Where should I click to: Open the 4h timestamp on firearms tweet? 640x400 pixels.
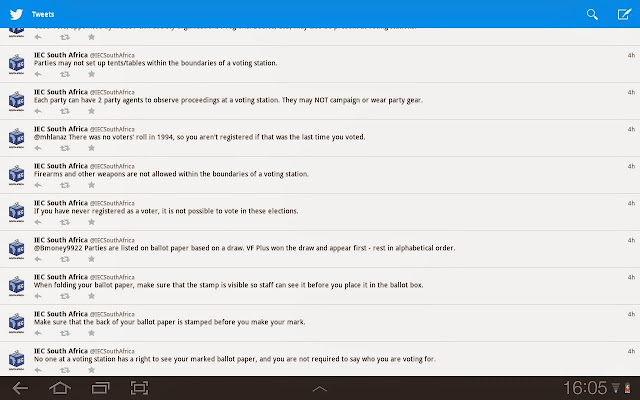pyautogui.click(x=631, y=166)
